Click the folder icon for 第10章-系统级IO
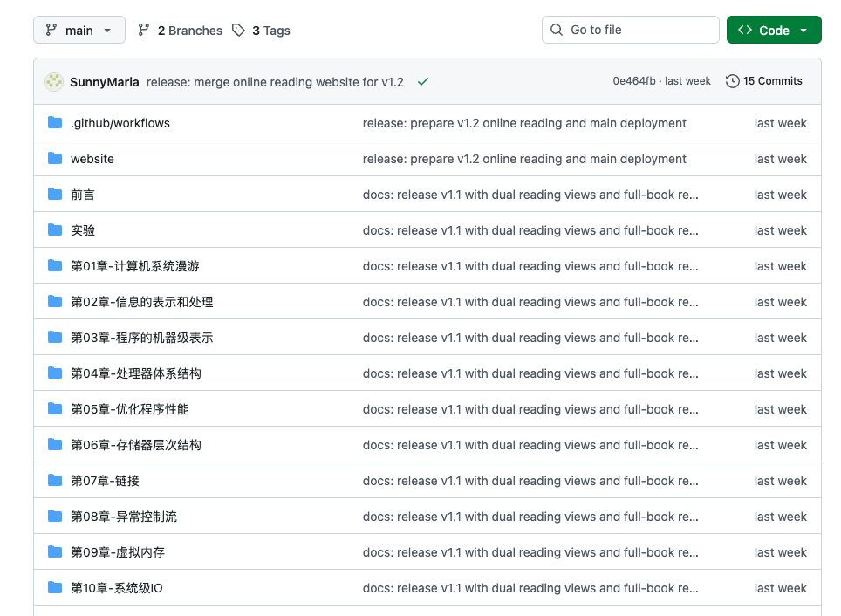Image resolution: width=841 pixels, height=616 pixels. (x=55, y=587)
